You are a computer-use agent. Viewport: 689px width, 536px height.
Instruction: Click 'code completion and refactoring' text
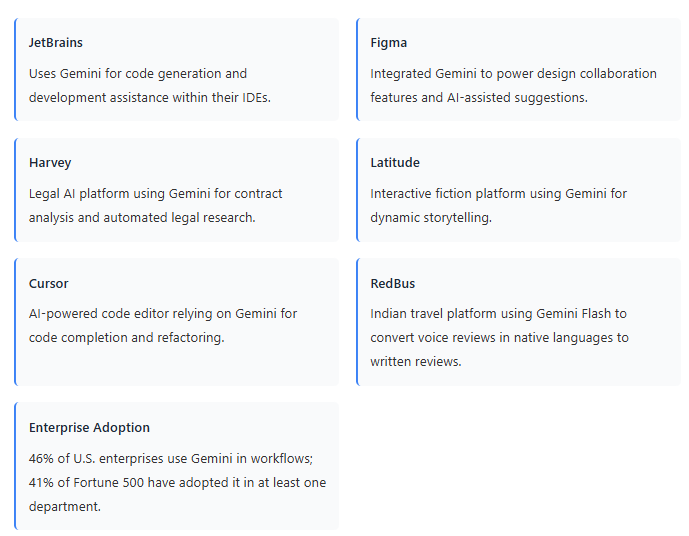tap(127, 338)
